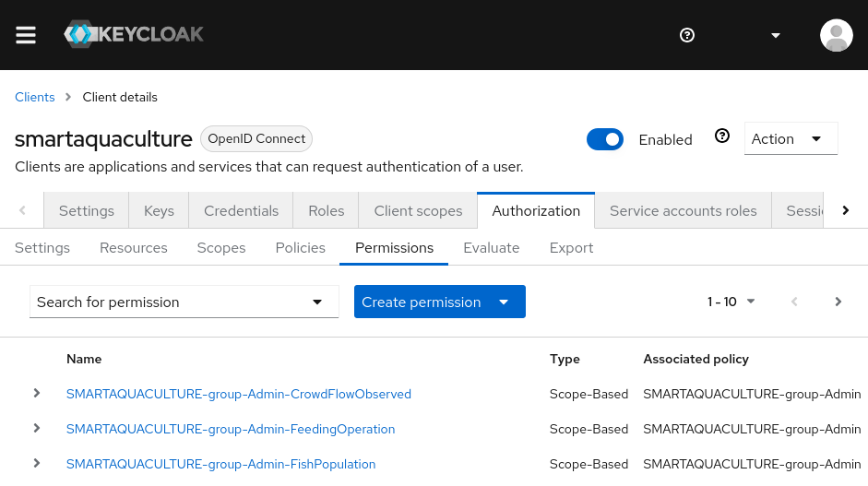The image size is (868, 486).
Task: Click Scope-Based type in CrowdFlowObserved row
Action: tap(589, 394)
